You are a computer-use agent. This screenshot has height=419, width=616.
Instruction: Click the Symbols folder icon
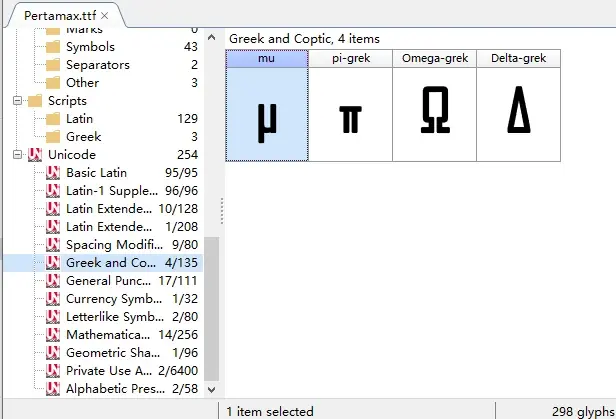click(x=52, y=47)
